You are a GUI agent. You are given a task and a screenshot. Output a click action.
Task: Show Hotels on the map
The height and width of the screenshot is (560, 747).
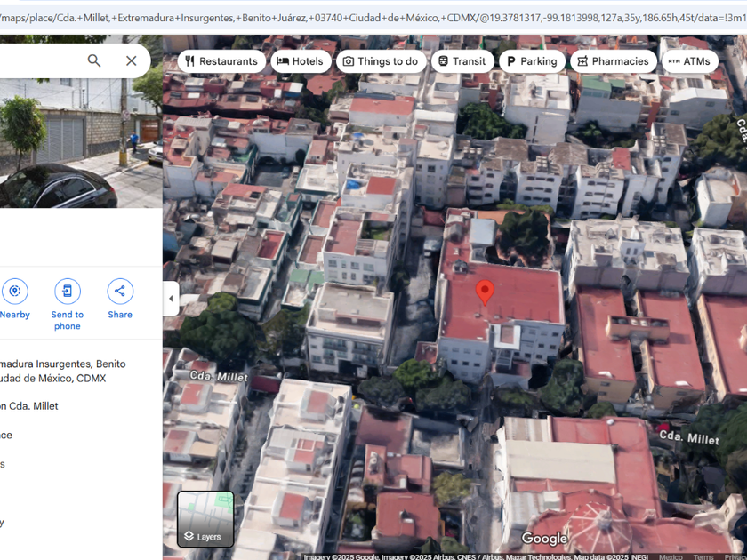click(x=301, y=61)
